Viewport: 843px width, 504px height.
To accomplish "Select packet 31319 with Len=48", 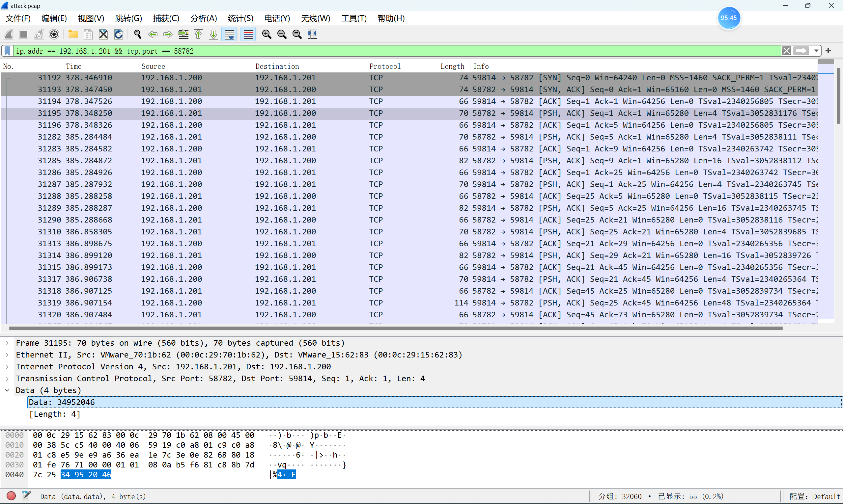I will 409,303.
